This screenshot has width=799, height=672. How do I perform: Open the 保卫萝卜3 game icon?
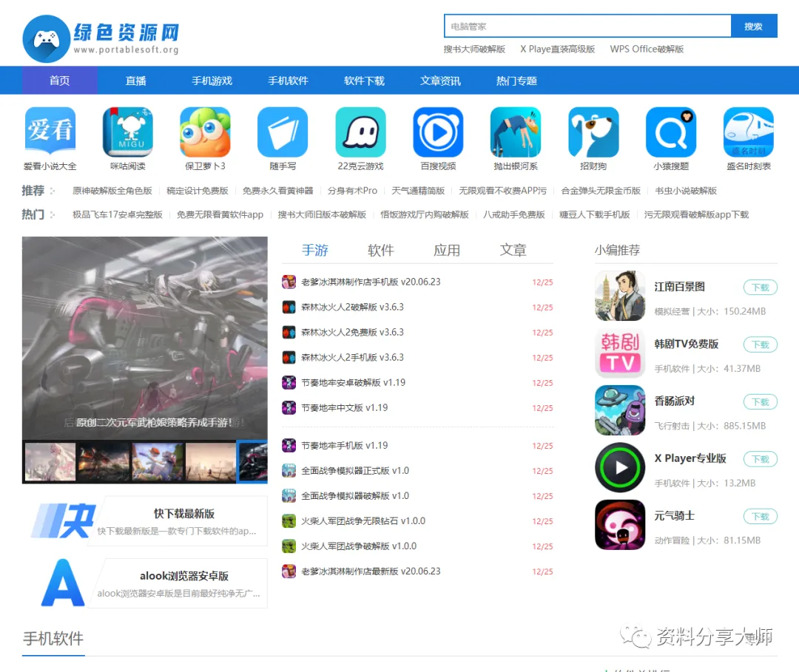tap(206, 132)
